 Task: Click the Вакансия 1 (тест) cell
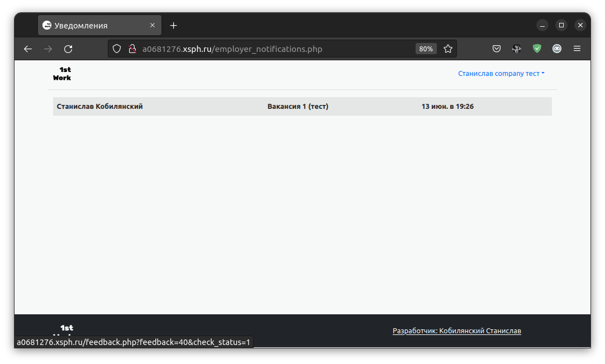(298, 107)
